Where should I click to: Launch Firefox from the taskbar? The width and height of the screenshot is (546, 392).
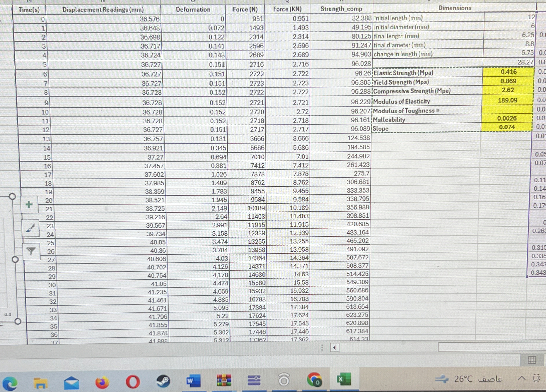pos(102,382)
